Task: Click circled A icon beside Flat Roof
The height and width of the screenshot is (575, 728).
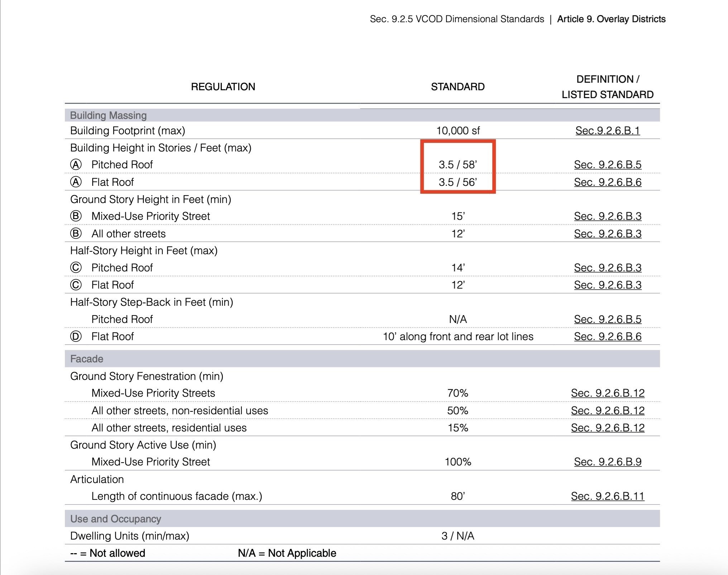Action: 76,182
